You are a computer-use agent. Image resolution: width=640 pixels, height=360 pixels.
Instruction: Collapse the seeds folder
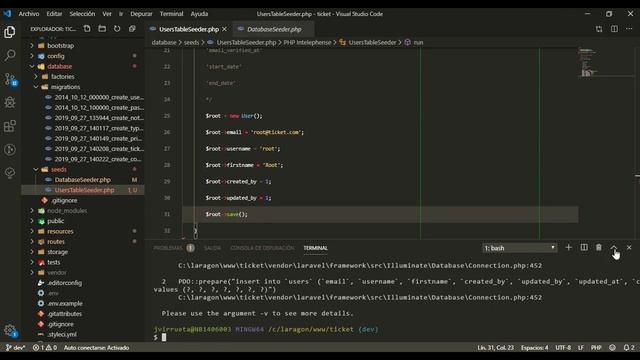click(x=58, y=169)
